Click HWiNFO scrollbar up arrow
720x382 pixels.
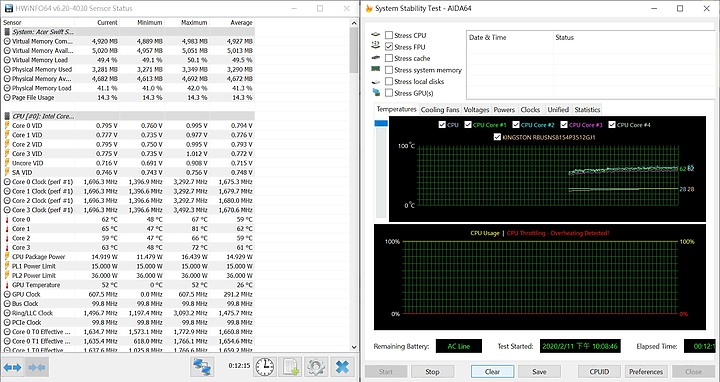click(354, 22)
